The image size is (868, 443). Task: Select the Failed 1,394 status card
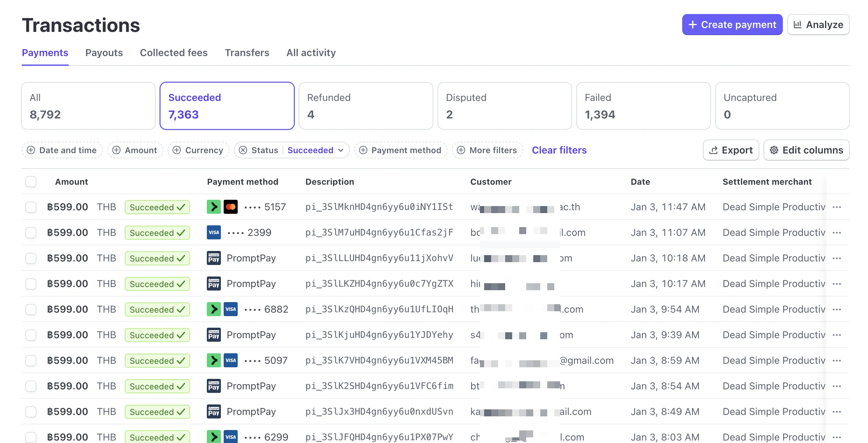[643, 106]
